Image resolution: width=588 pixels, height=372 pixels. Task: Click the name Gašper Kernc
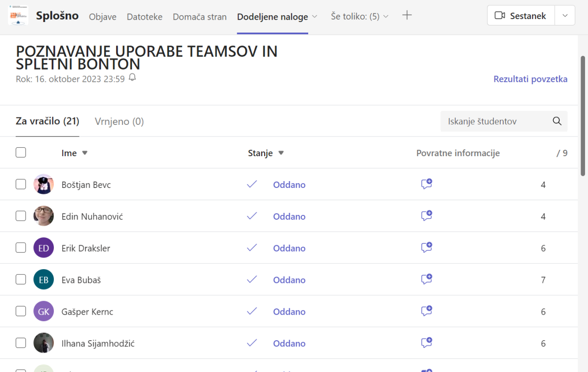[x=87, y=312]
